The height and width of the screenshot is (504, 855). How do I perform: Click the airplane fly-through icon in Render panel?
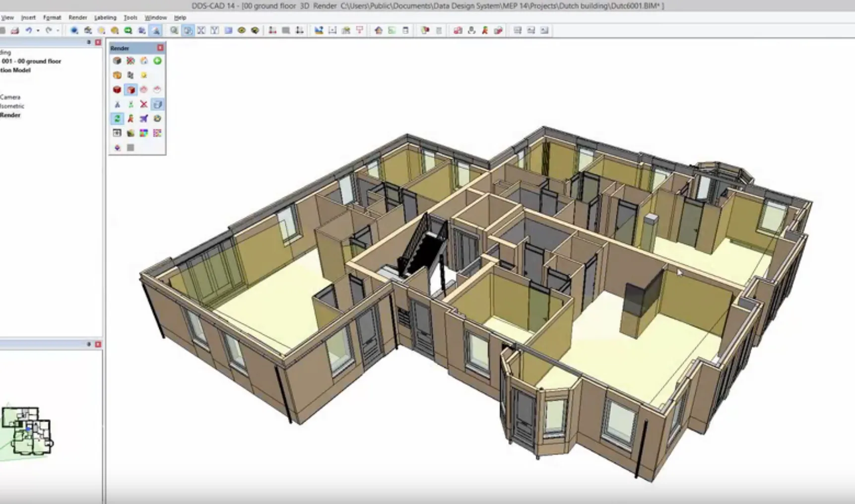pyautogui.click(x=144, y=119)
